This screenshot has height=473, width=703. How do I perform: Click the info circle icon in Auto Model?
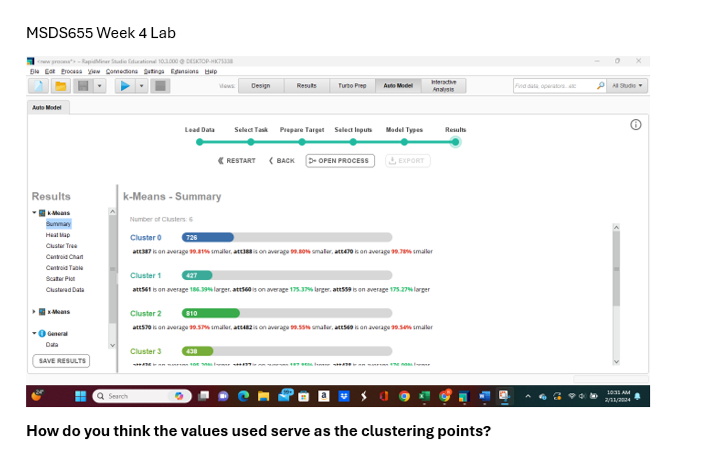tap(635, 125)
